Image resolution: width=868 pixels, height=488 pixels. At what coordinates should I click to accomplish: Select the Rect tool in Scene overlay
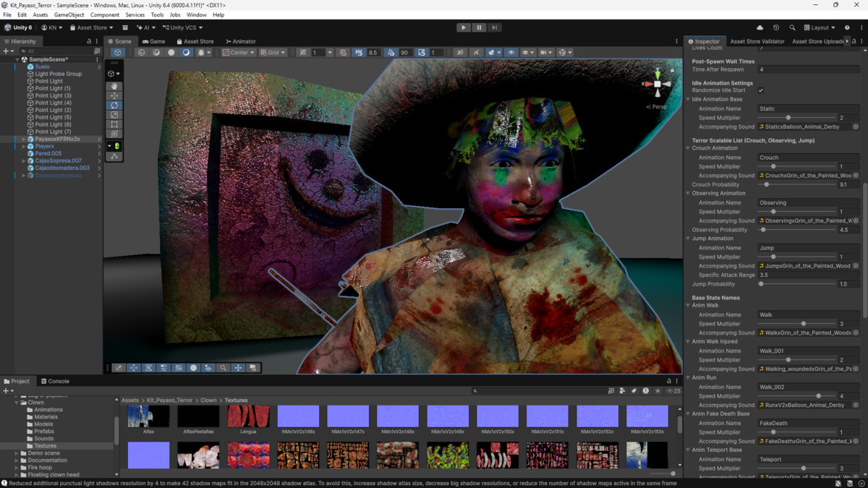pyautogui.click(x=114, y=124)
